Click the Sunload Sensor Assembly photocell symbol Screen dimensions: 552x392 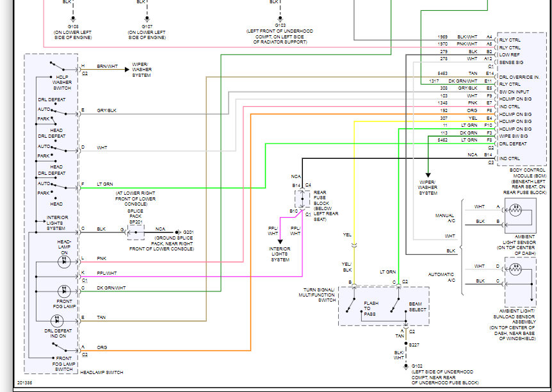515,270
